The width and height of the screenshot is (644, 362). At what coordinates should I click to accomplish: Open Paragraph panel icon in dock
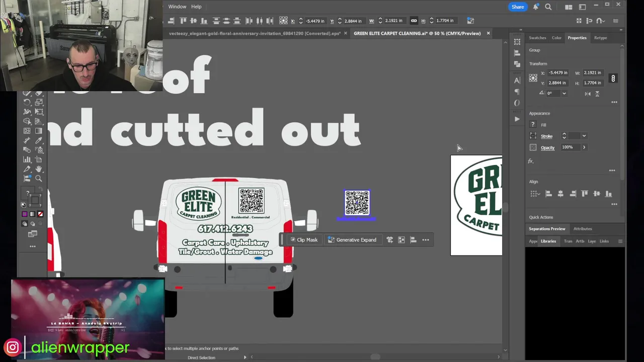517,92
